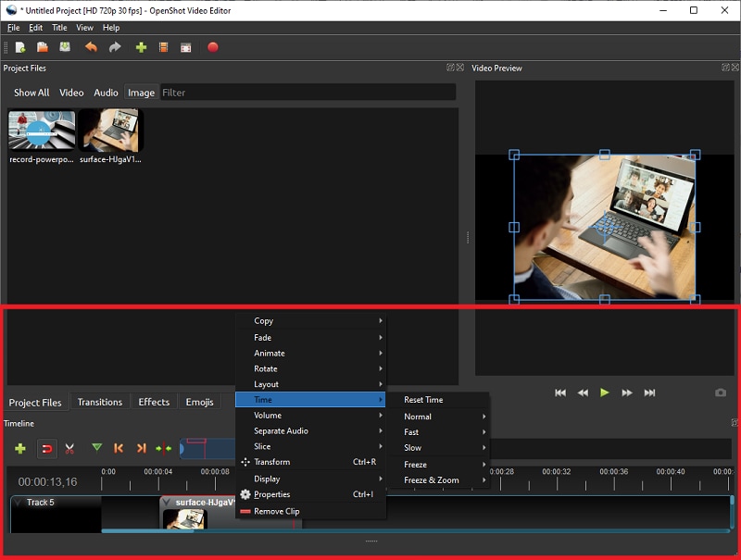Open Properties from the context menu
This screenshot has width=741, height=560.
[271, 494]
